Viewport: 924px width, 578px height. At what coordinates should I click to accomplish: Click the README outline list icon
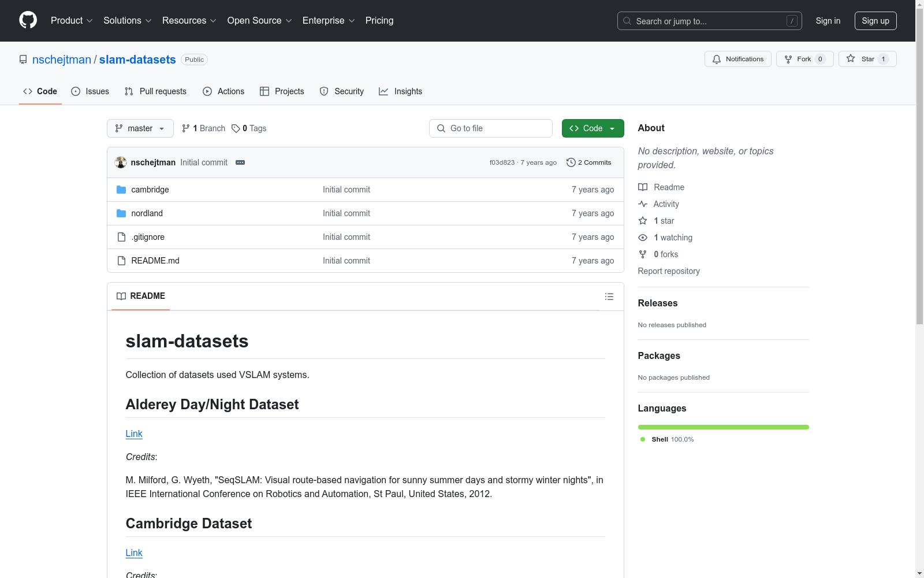tap(609, 297)
